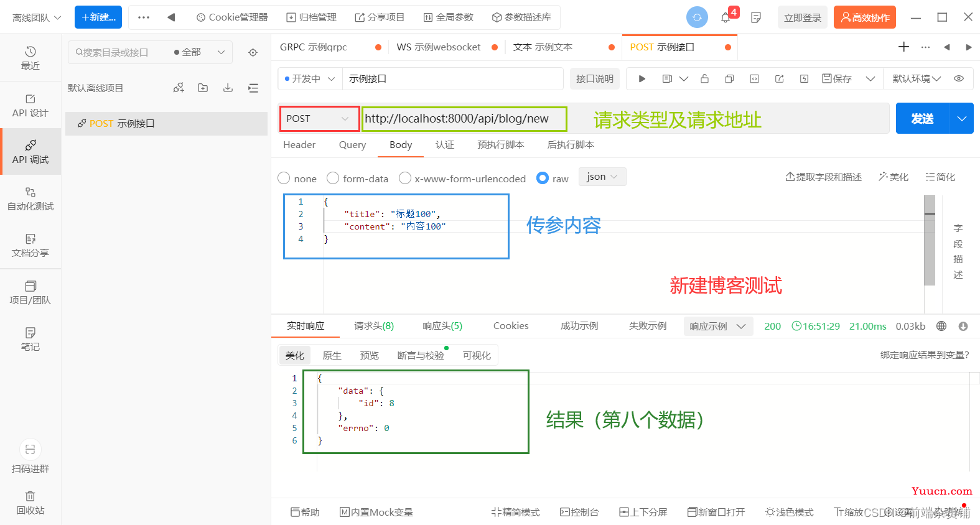This screenshot has height=525, width=980.
Task: Click the request body vertical scrollbar
Action: point(930,241)
